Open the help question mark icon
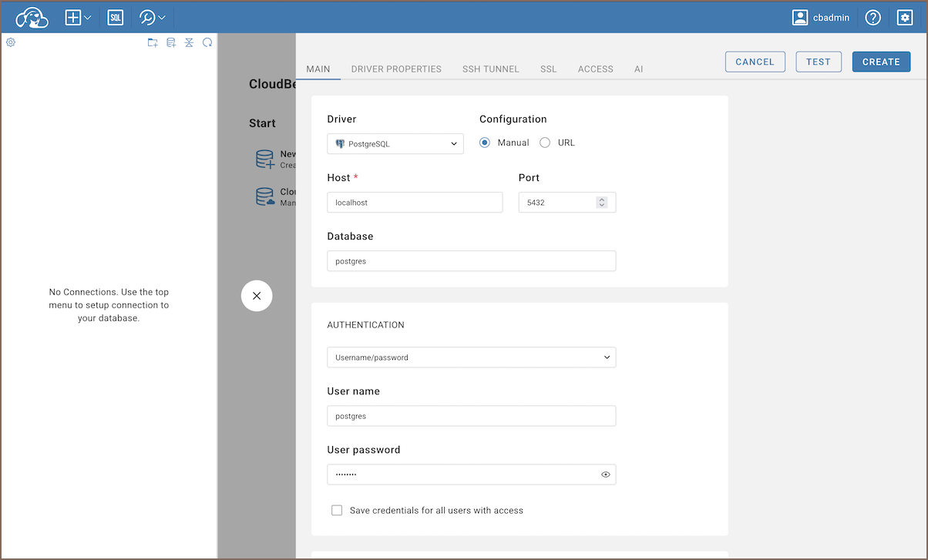The height and width of the screenshot is (560, 928). [873, 17]
